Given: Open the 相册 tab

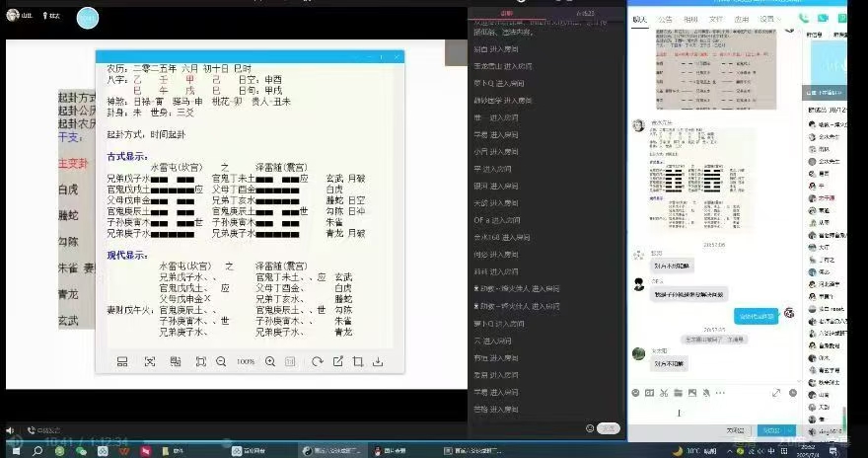Looking at the screenshot, I should pyautogui.click(x=690, y=18).
